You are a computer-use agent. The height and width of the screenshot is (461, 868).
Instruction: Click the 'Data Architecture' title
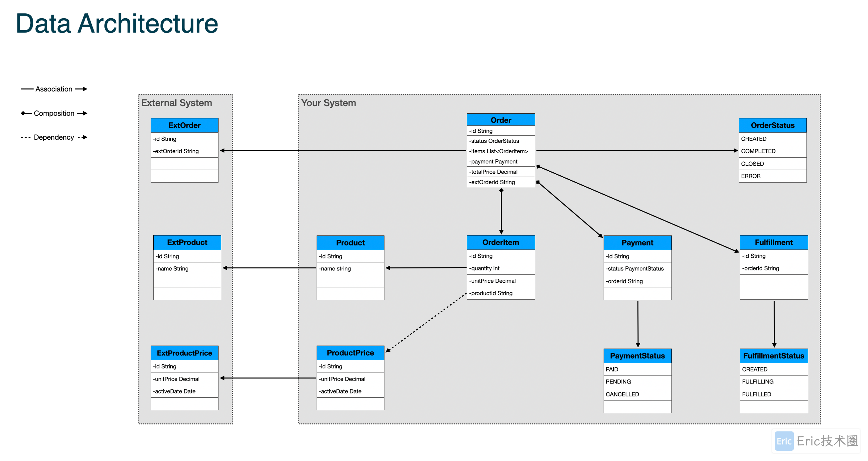117,24
